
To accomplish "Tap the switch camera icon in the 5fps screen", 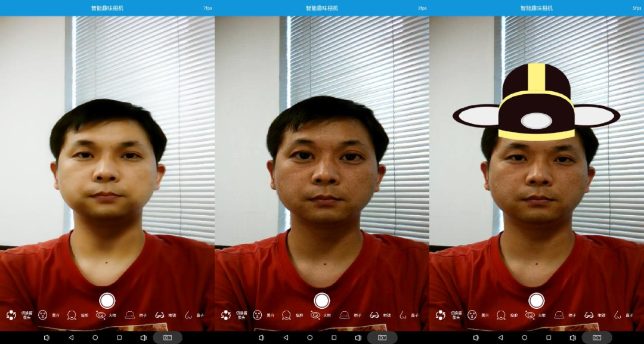I will pos(441,315).
